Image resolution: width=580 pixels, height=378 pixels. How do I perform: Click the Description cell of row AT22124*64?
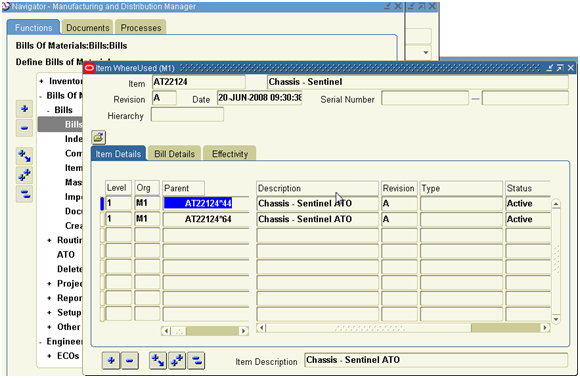(317, 219)
